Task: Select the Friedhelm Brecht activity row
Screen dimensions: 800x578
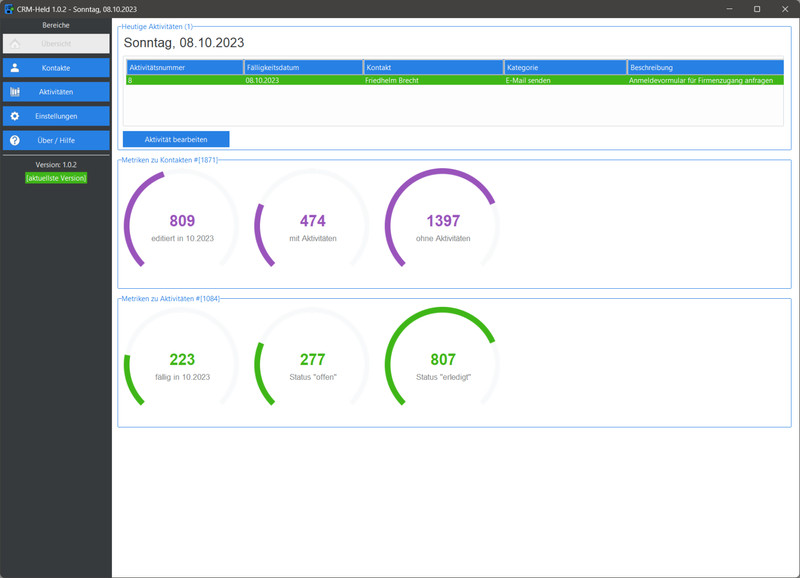Action: [455, 80]
